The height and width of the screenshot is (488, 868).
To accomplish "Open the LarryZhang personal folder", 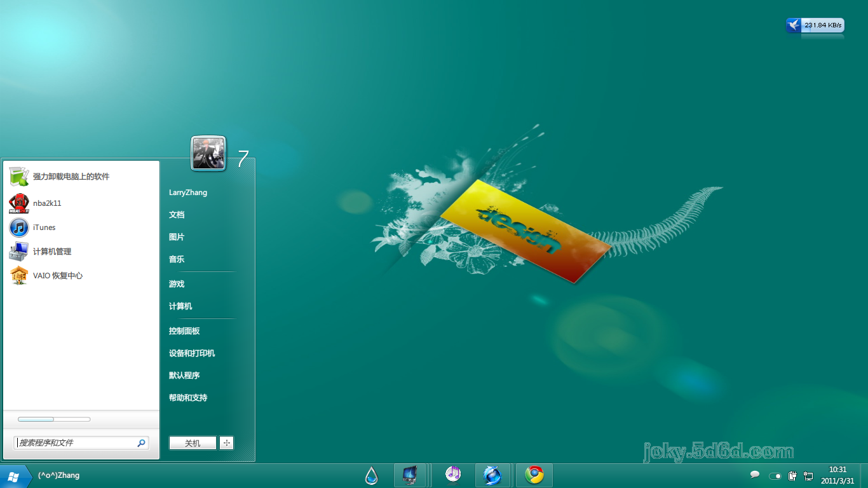I will [x=188, y=193].
